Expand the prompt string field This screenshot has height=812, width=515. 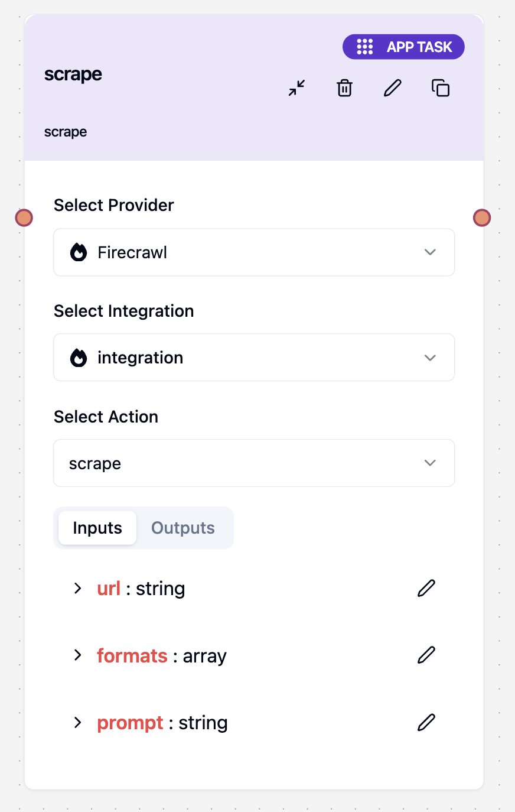[77, 722]
